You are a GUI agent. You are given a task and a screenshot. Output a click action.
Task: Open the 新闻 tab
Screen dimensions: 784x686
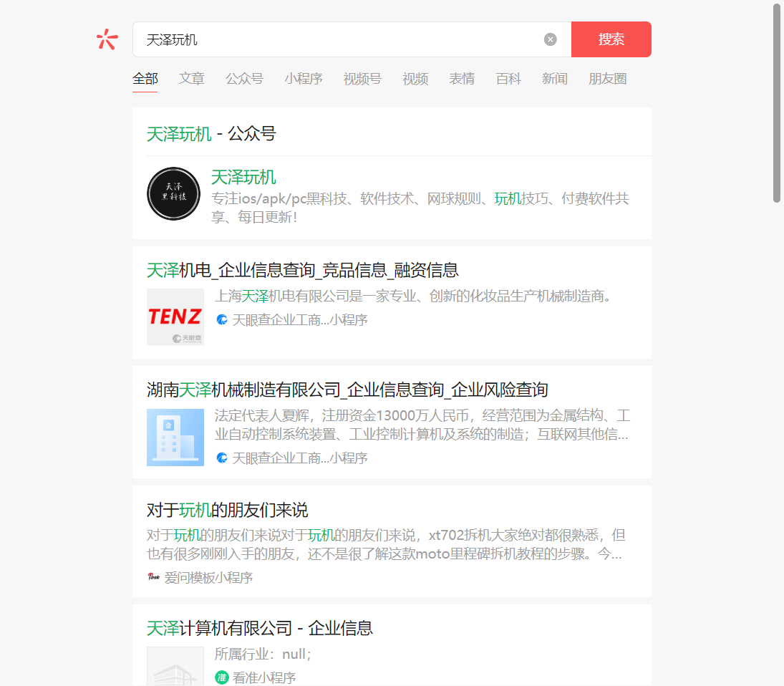(x=554, y=79)
